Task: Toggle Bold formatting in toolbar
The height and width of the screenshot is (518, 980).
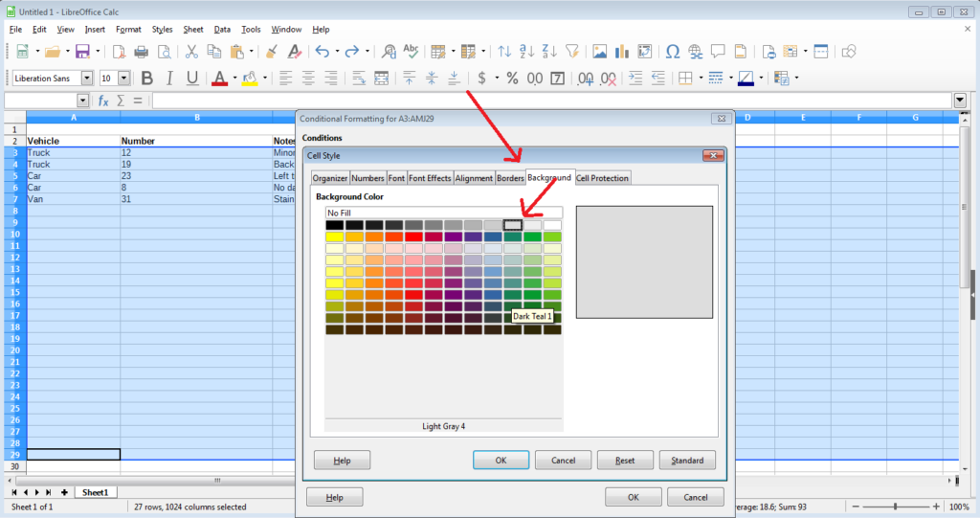Action: [146, 79]
